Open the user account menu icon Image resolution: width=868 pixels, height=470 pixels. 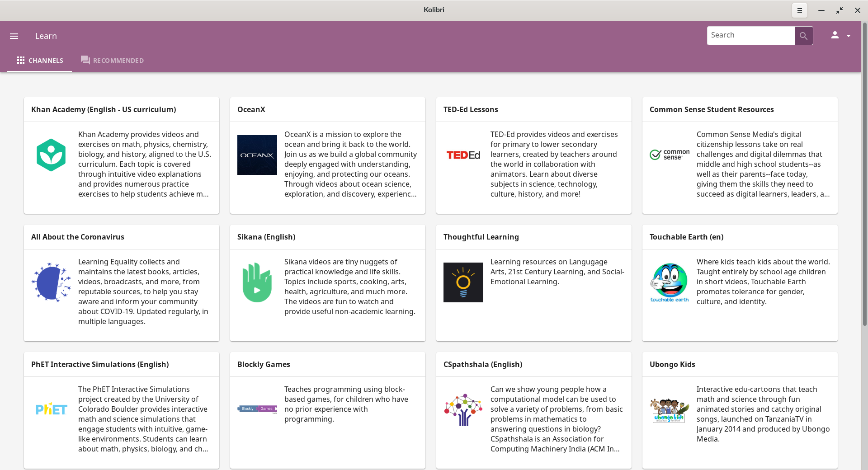835,35
